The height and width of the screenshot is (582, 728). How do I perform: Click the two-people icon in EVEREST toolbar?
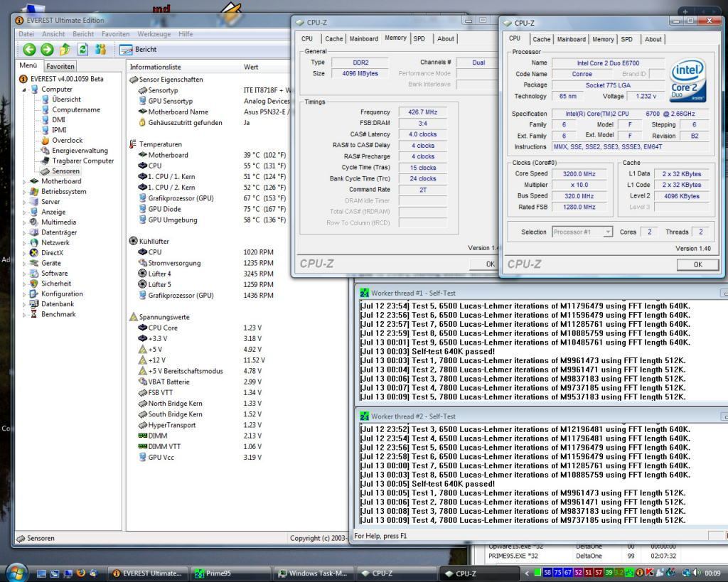[100, 49]
